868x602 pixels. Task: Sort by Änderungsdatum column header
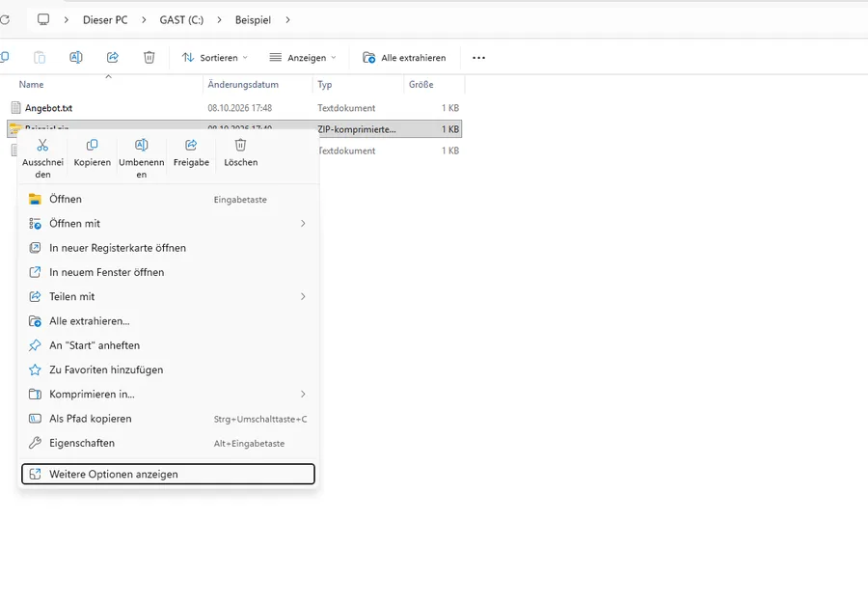[243, 84]
